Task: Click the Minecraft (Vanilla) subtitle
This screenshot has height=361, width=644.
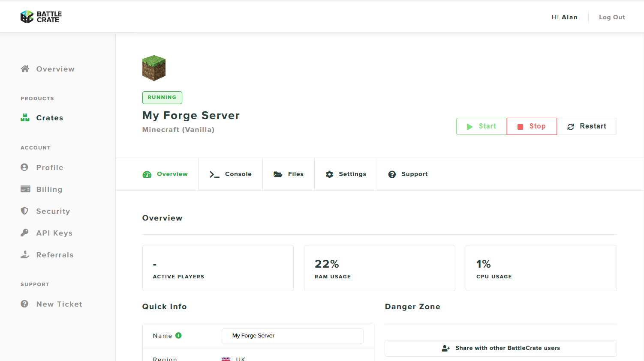Action: (x=178, y=129)
